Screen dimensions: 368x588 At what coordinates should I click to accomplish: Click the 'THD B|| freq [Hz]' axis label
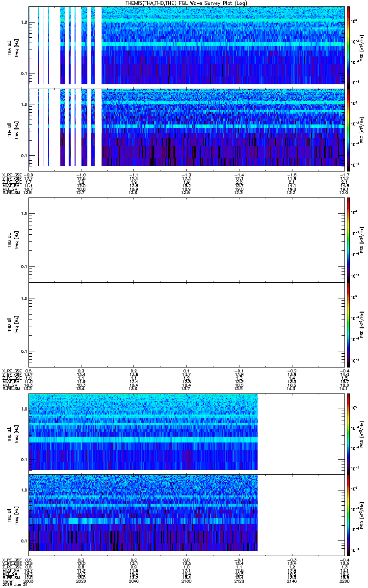12,324
